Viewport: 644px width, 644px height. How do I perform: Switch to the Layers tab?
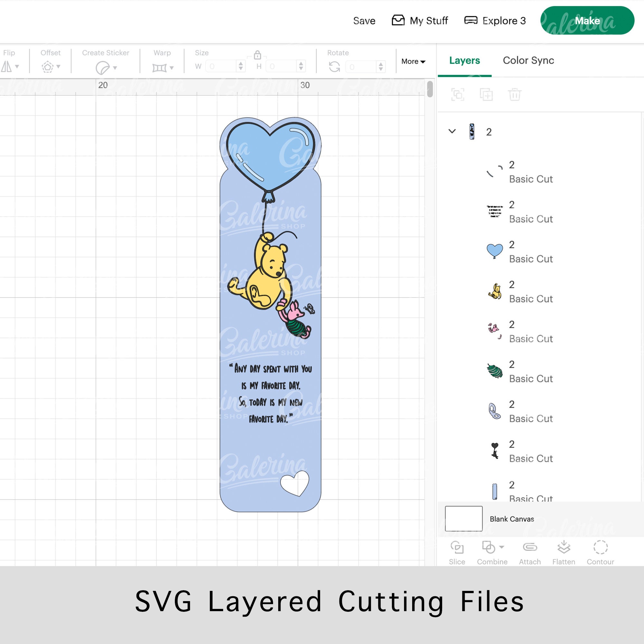(x=464, y=60)
